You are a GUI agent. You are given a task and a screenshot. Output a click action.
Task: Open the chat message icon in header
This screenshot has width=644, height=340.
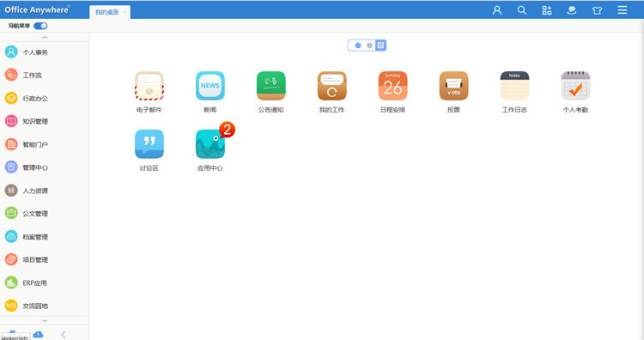(572, 10)
